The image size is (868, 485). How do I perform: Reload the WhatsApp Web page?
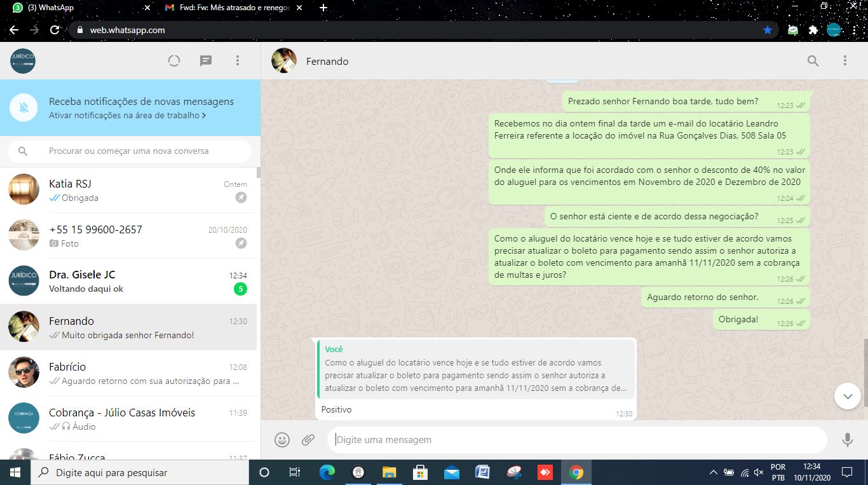(x=55, y=30)
